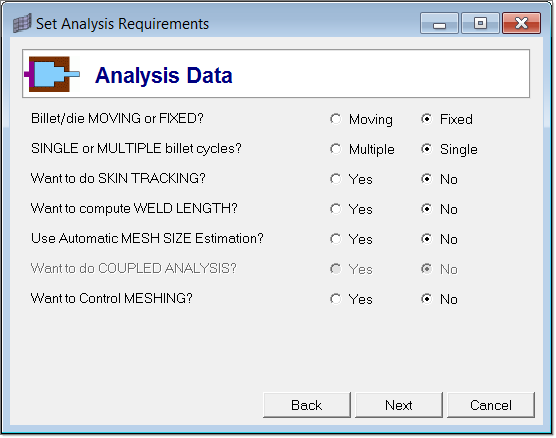Screen dimensions: 556x438
Task: Minimize the Set Analysis Requirements window
Action: point(439,23)
